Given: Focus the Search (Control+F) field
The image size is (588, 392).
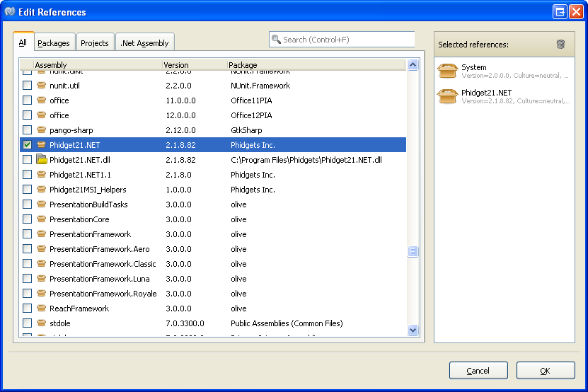Looking at the screenshot, I should coord(342,40).
